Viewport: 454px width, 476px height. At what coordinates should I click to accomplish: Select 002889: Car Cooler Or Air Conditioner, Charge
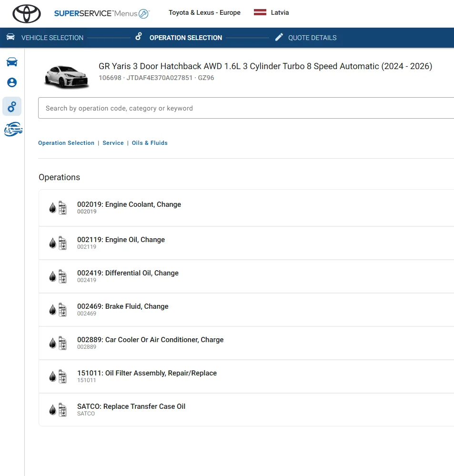pyautogui.click(x=246, y=343)
